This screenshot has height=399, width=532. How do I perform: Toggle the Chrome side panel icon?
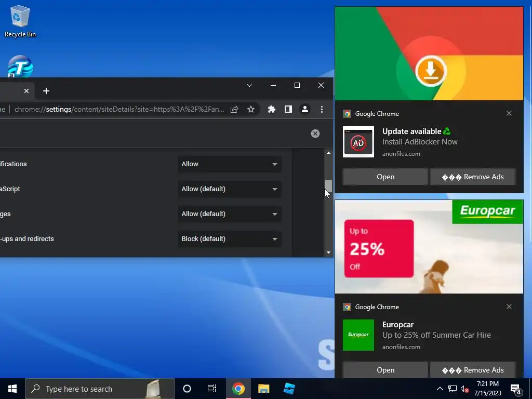coord(288,109)
